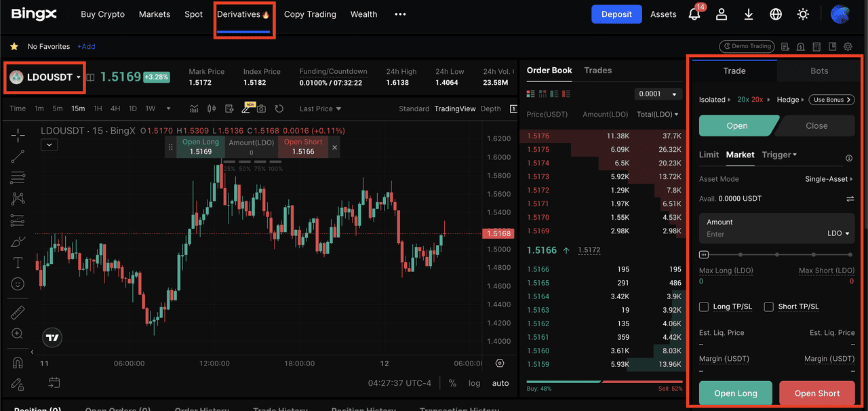Refresh the chart with reload icon

click(279, 109)
